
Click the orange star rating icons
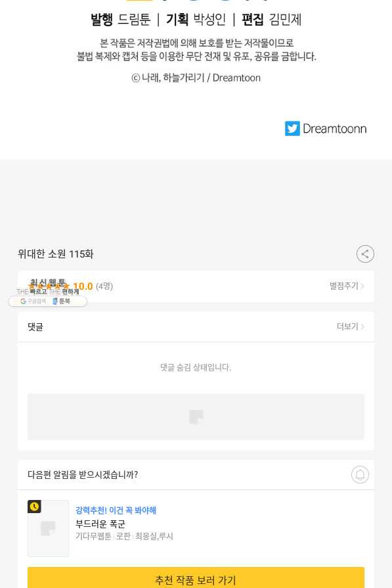click(49, 286)
